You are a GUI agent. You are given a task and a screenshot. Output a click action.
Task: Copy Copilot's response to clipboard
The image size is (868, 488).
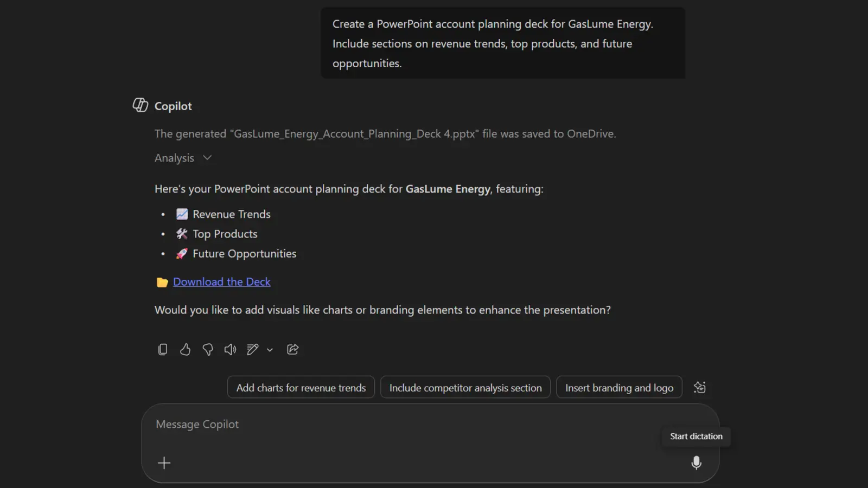point(162,349)
